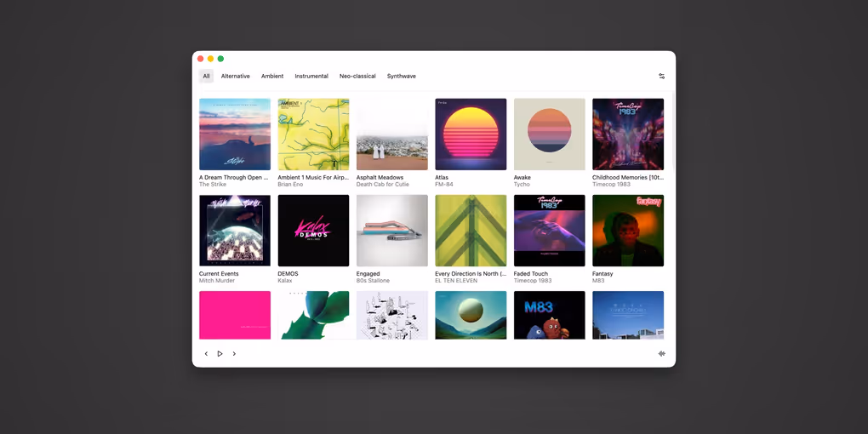This screenshot has width=868, height=434.
Task: Click the 'Mitch Murder' artist name
Action: pos(217,281)
